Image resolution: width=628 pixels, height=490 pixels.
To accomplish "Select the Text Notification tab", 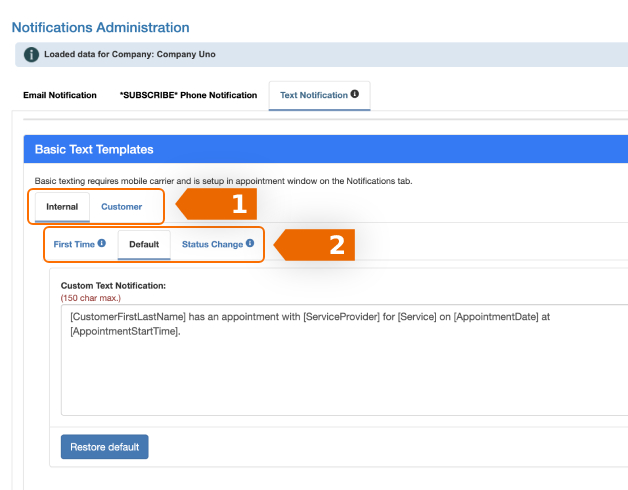I will tap(313, 95).
